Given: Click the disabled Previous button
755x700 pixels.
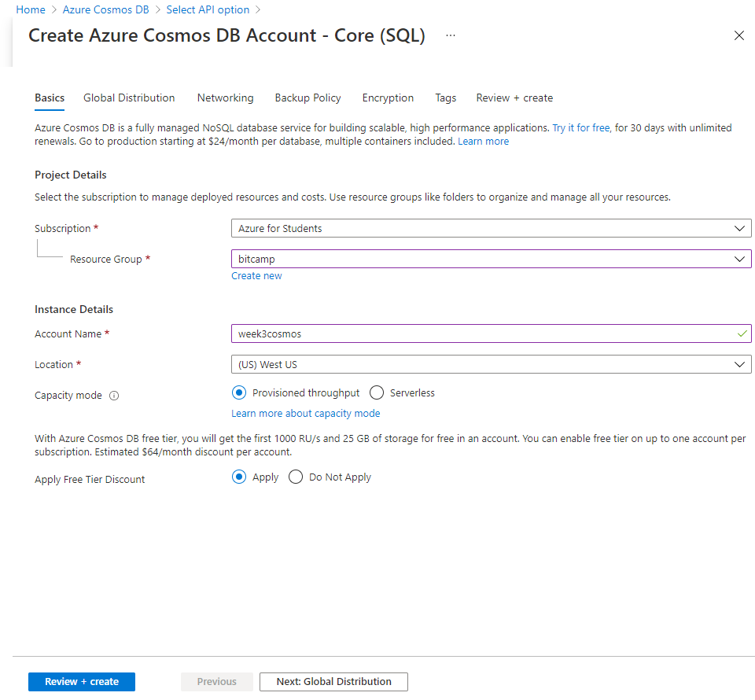Looking at the screenshot, I should (217, 682).
